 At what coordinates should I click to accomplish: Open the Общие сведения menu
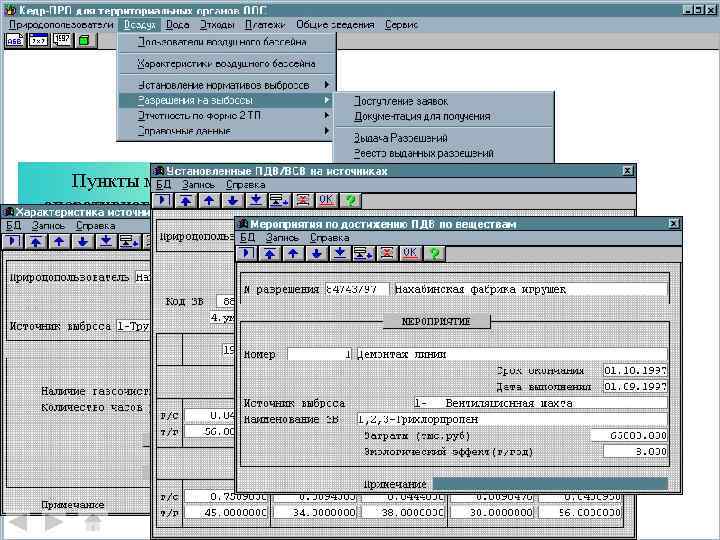335,25
